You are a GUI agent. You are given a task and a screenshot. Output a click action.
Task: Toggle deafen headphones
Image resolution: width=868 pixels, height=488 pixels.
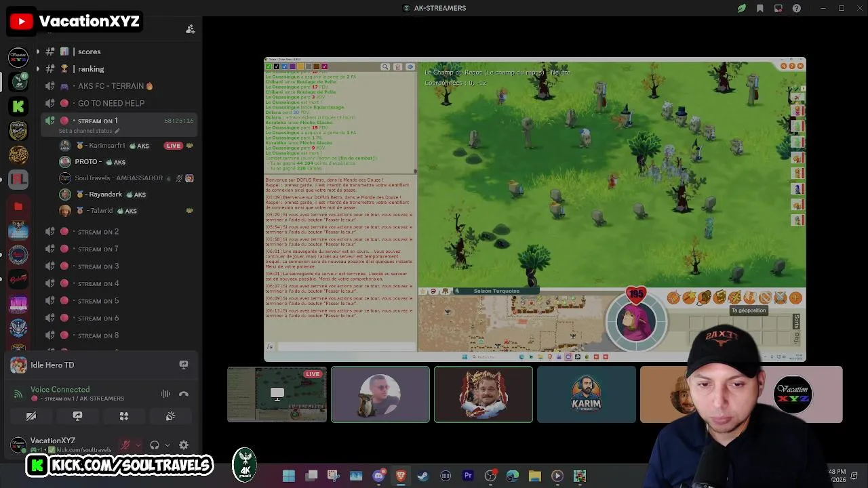point(155,445)
